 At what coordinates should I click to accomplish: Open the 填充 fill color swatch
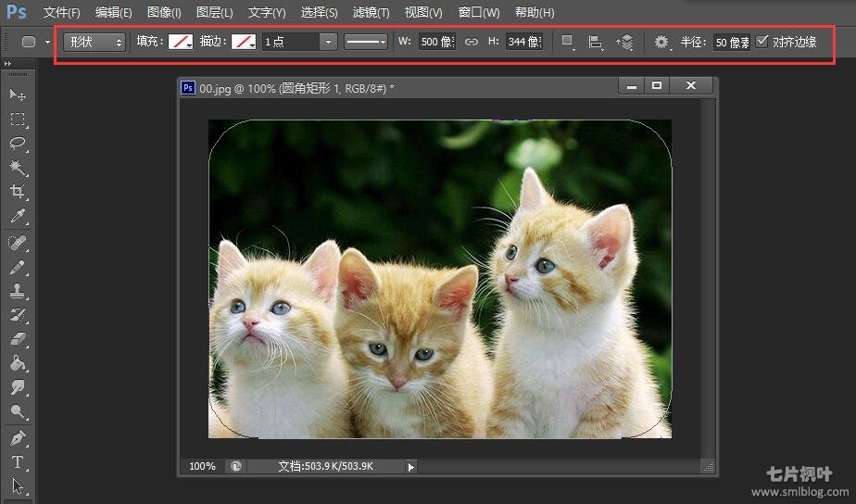(180, 42)
